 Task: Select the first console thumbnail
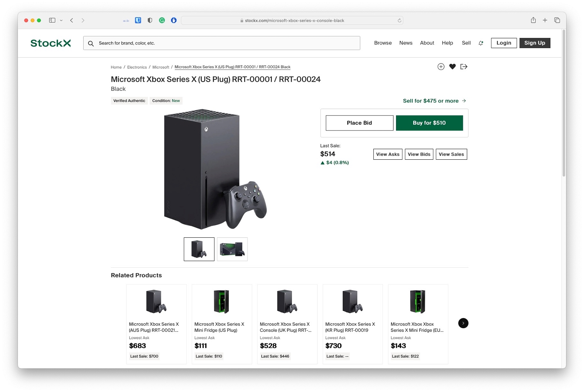(199, 249)
